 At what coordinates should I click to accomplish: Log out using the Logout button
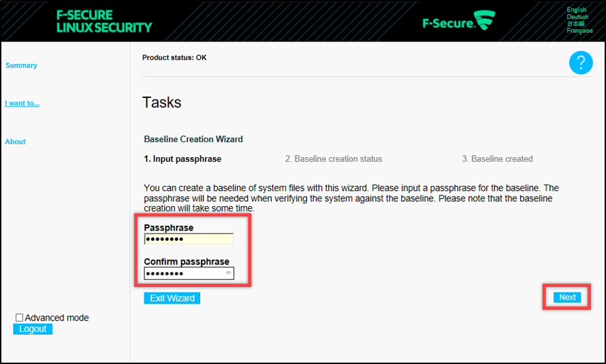[33, 329]
